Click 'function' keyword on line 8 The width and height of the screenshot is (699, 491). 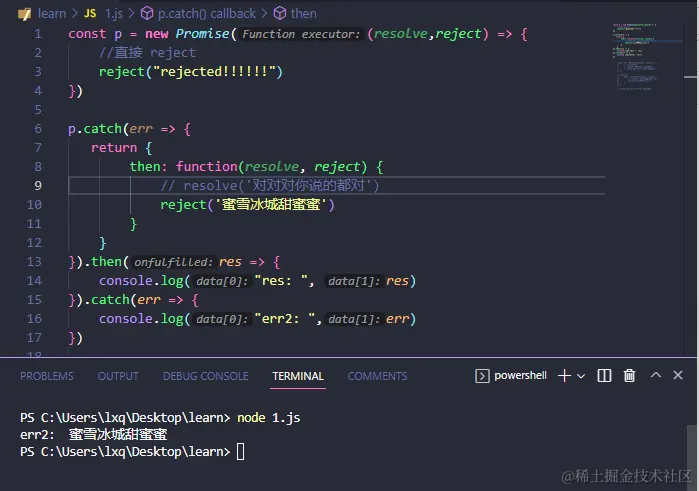pos(207,166)
